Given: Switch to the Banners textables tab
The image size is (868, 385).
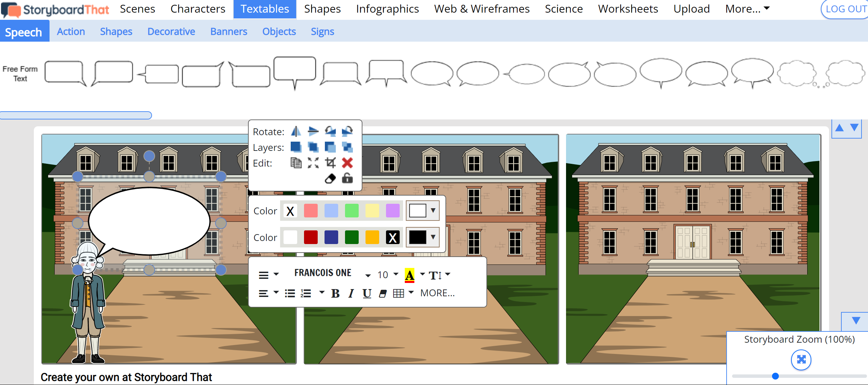Looking at the screenshot, I should pos(229,31).
